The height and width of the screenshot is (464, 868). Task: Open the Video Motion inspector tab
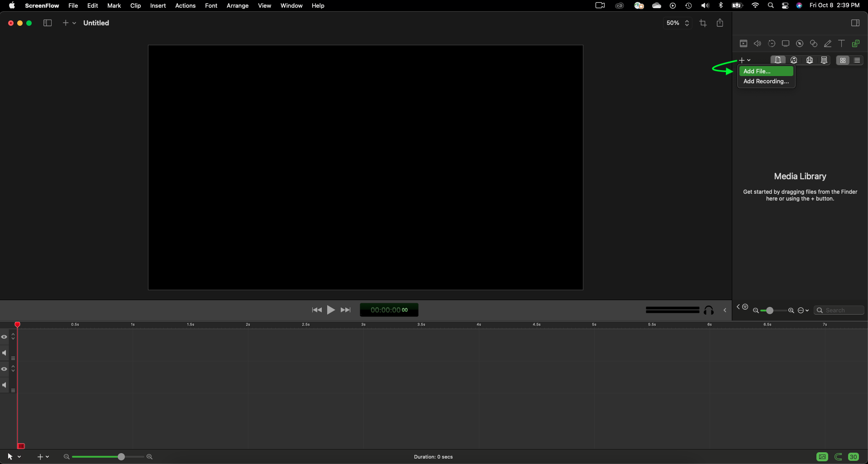pos(772,43)
